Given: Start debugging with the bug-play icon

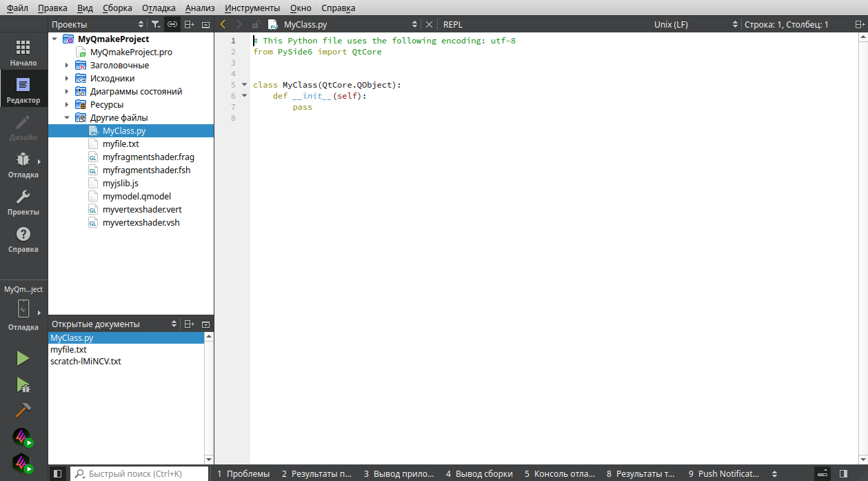Looking at the screenshot, I should (x=23, y=384).
